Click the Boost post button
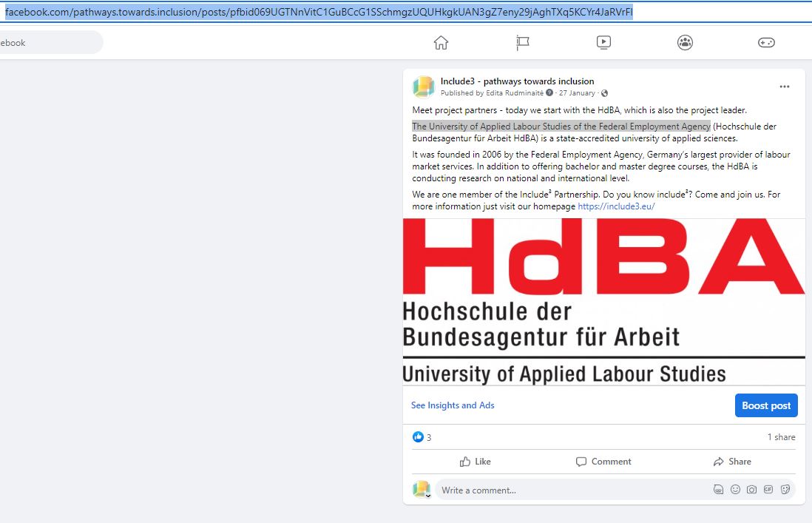The image size is (812, 523). tap(766, 405)
